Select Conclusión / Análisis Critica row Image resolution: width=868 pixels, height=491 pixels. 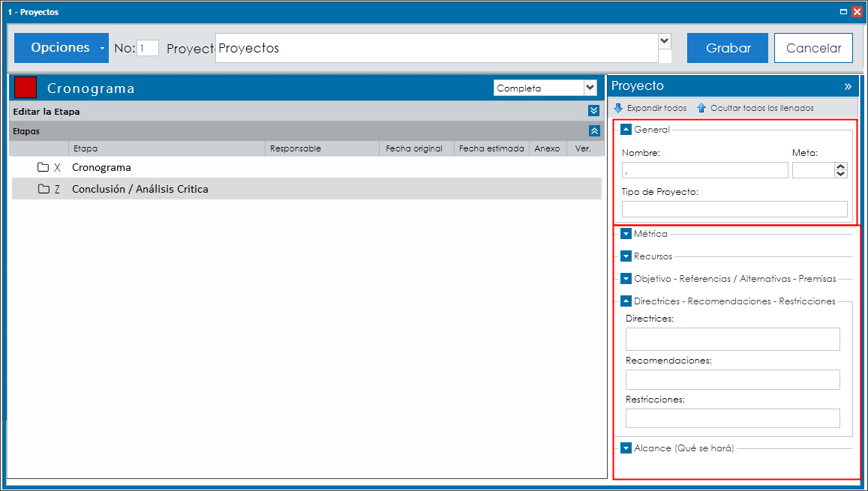coord(307,189)
